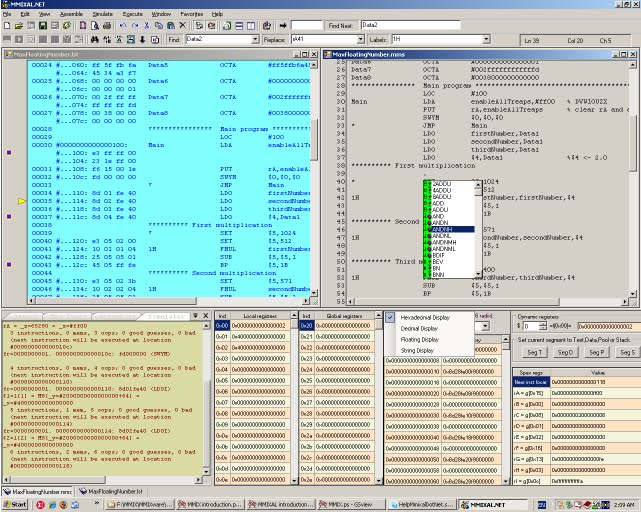The width and height of the screenshot is (641, 512).
Task: Select local register row 0x05
Action: click(x=252, y=380)
